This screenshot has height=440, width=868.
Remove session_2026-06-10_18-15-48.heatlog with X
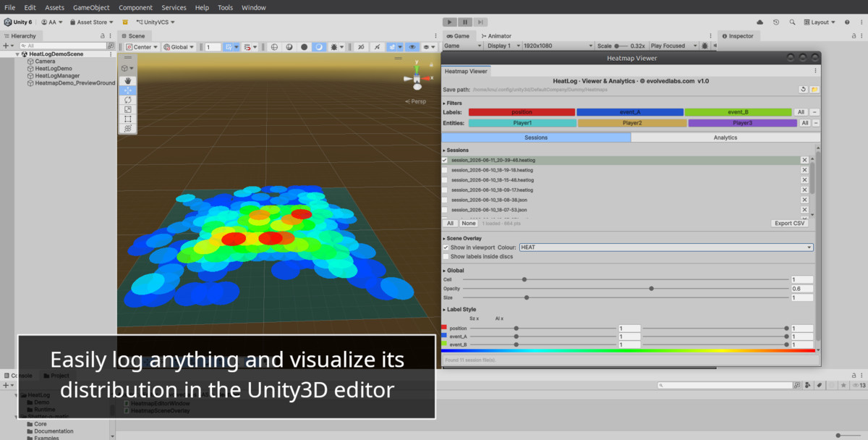pos(804,179)
